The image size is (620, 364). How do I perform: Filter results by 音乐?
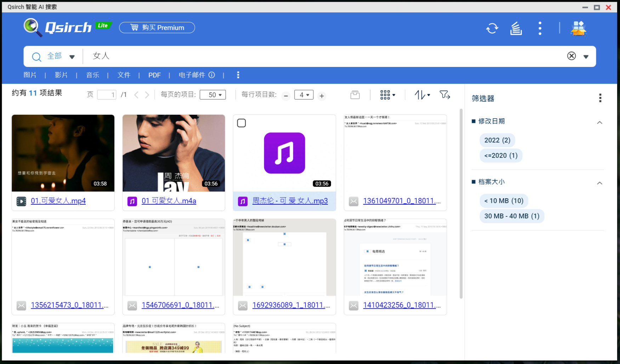(93, 75)
